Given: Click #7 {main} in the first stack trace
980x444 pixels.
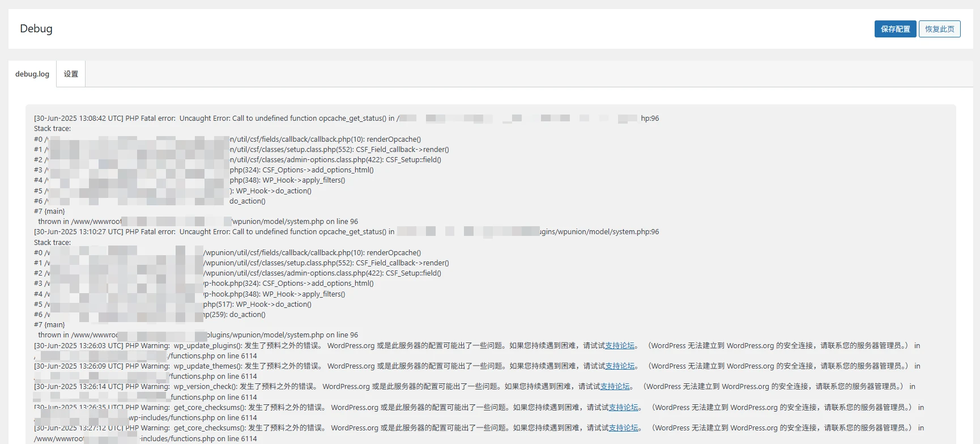Looking at the screenshot, I should click(49, 212).
